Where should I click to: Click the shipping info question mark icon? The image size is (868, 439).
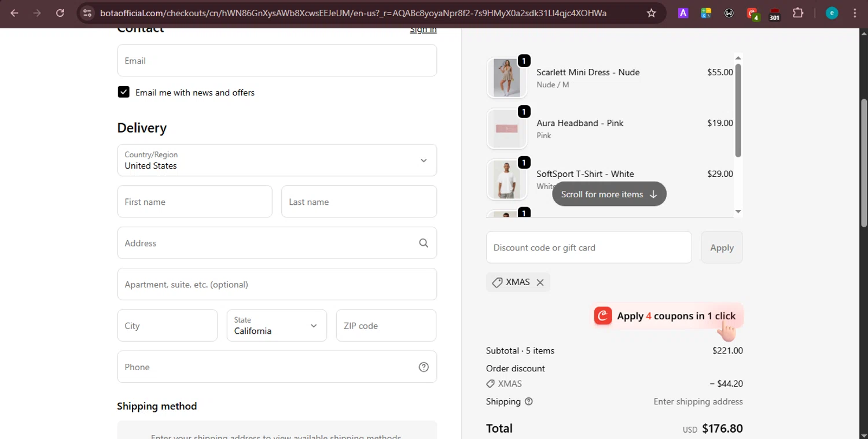(528, 401)
